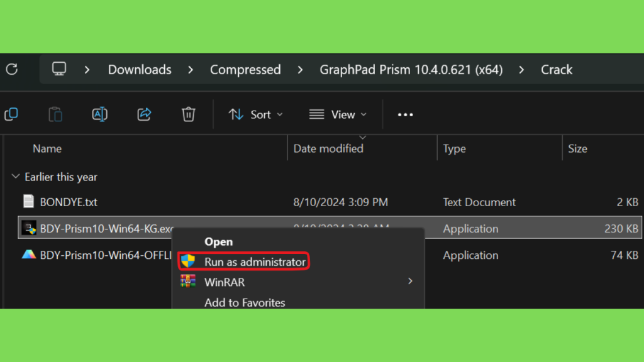Viewport: 644px width, 362px height.
Task: Expand chevron after Downloads breadcrumb
Action: [191, 70]
